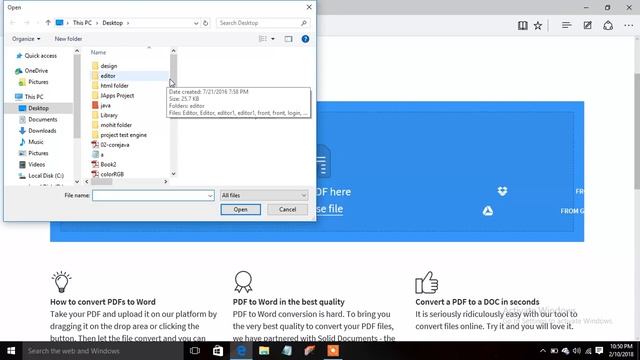Screen dimensions: 640x360
Task: Open the Organize menu
Action: [x=26, y=39]
